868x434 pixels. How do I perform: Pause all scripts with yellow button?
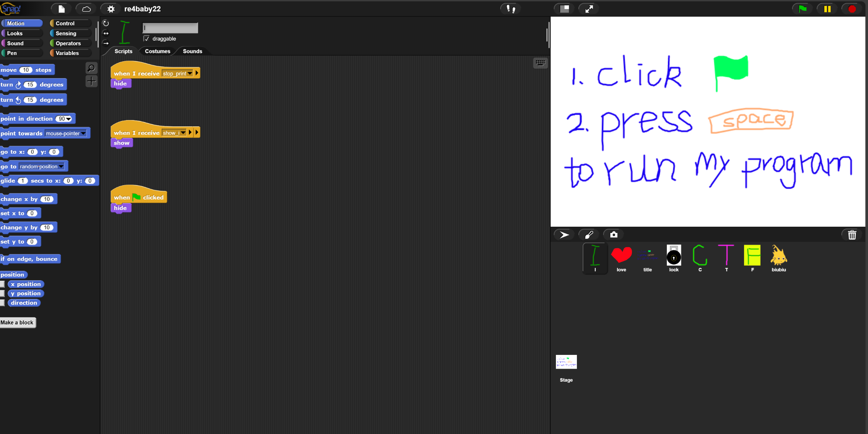[827, 9]
